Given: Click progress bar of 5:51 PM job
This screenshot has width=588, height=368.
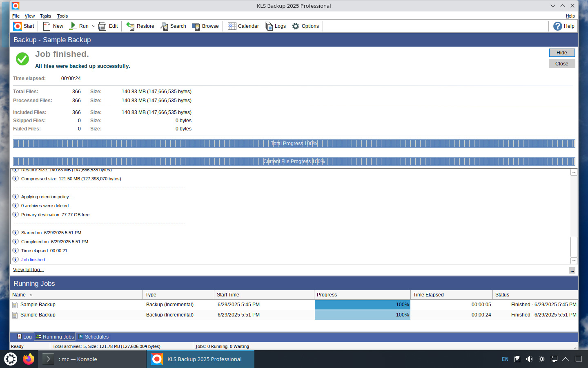Looking at the screenshot, I should [363, 315].
